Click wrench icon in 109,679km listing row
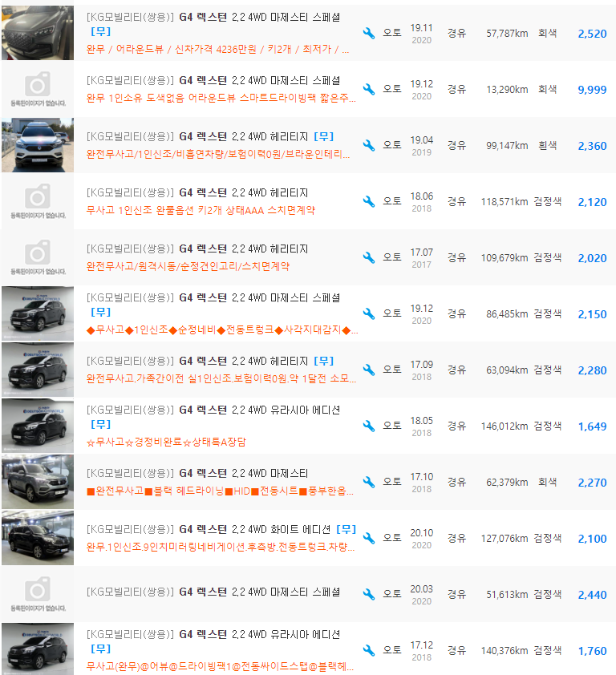This screenshot has width=616, height=675. [x=369, y=257]
